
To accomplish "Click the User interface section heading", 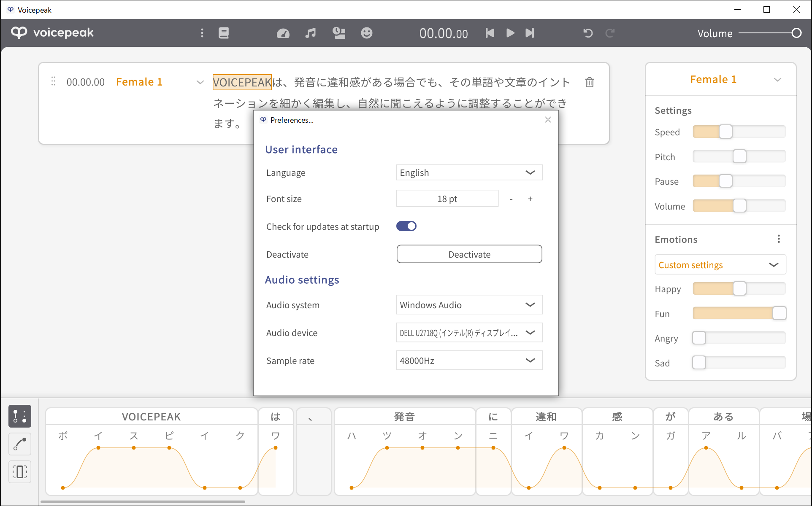I will click(x=301, y=149).
